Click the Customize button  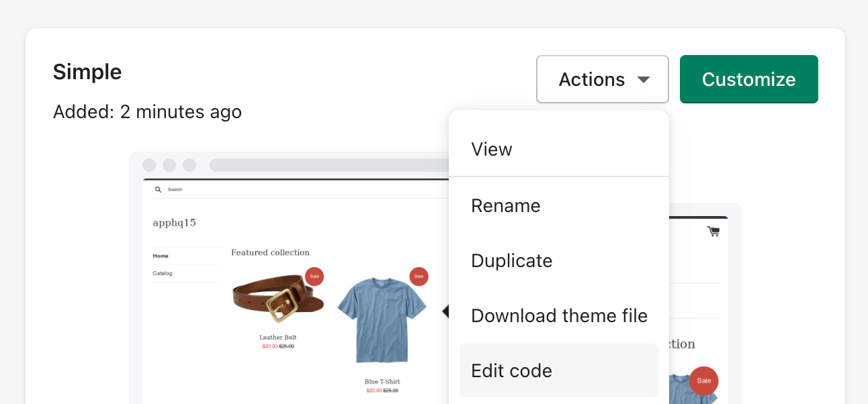pos(748,79)
